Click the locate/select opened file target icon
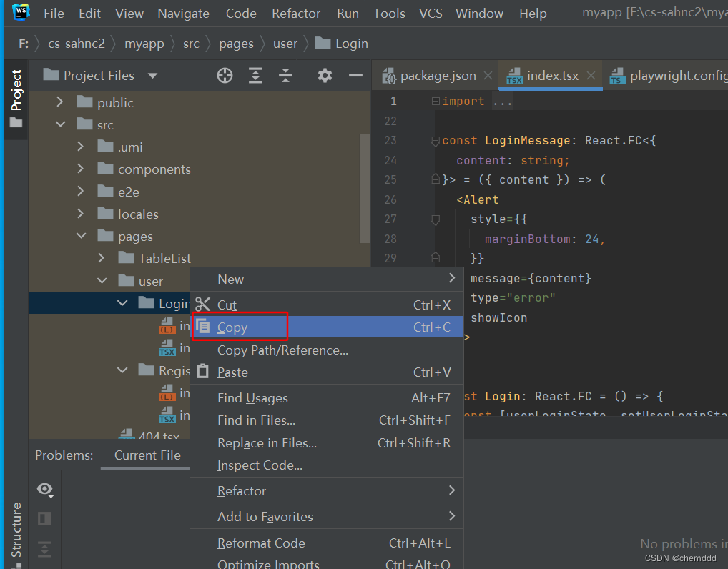 coord(225,75)
